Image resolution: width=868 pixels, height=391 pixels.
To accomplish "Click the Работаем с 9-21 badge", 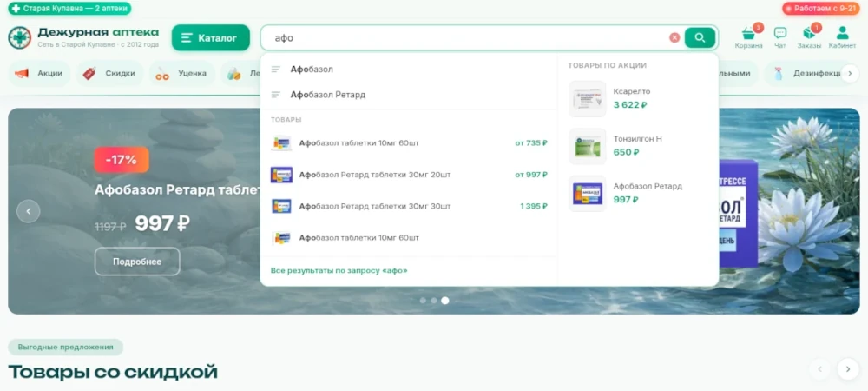I will click(821, 9).
